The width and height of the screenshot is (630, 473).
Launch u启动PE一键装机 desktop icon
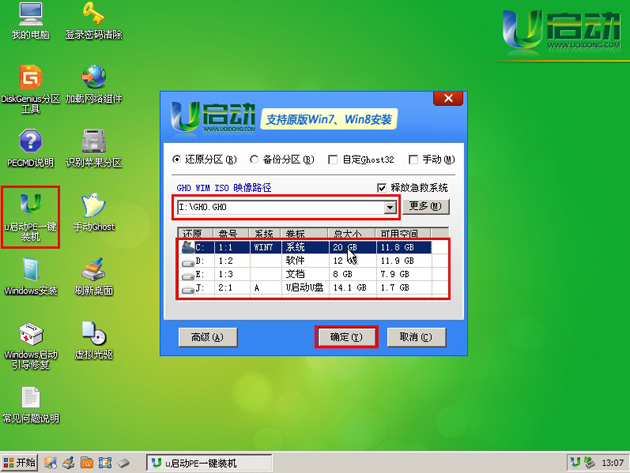click(x=31, y=217)
